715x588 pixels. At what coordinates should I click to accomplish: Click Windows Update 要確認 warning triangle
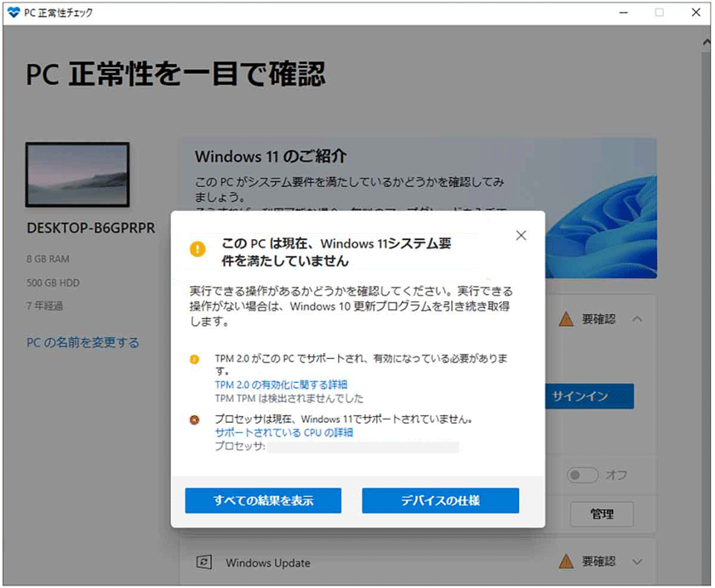click(566, 561)
